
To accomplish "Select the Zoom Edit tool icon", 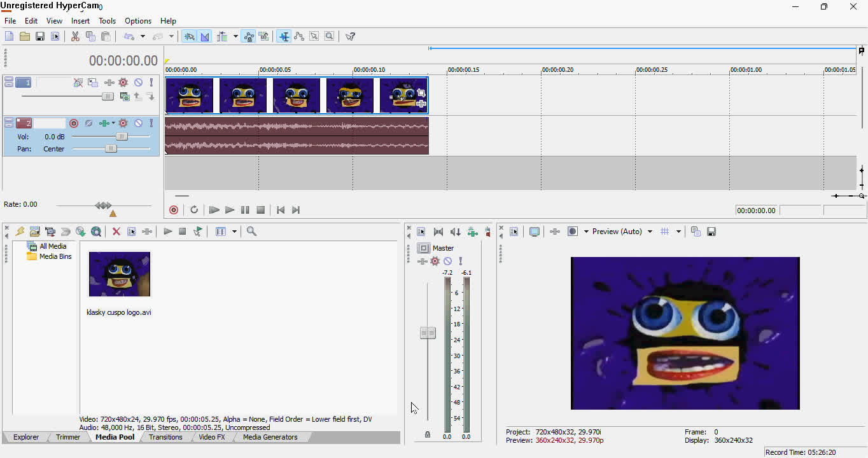I will [330, 36].
